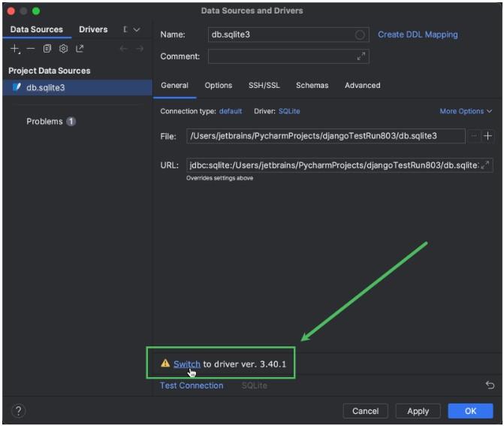The image size is (504, 426).
Task: Open driver settings via the gear icon
Action: 63,49
